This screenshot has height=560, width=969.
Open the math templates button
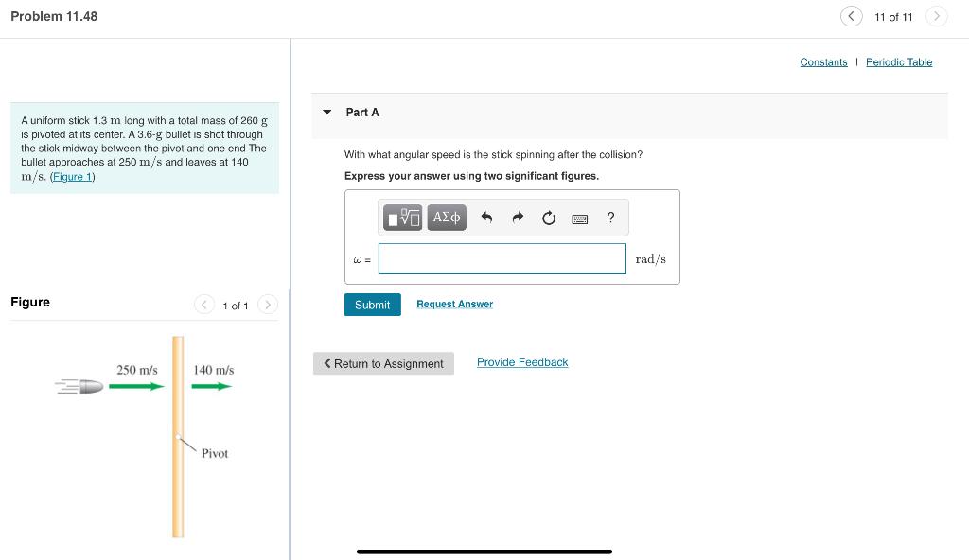point(402,218)
